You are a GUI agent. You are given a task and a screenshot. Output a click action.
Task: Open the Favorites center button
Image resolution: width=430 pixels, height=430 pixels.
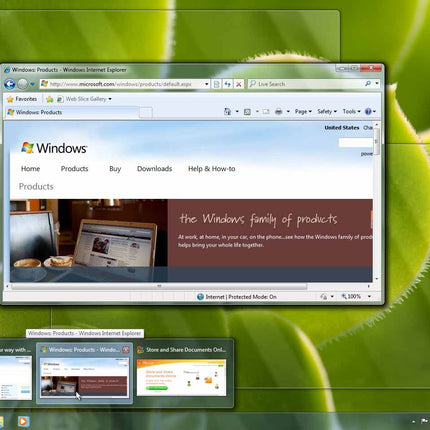(22, 99)
